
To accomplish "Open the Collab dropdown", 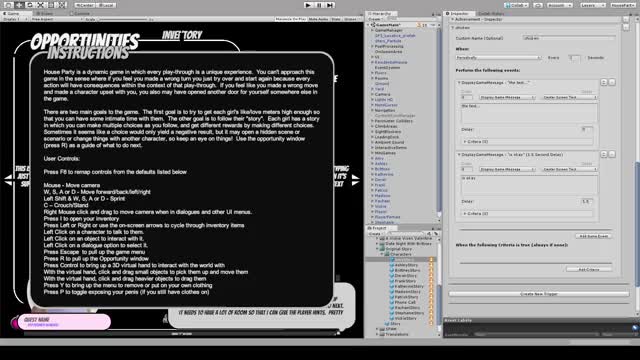I will pyautogui.click(x=516, y=5).
